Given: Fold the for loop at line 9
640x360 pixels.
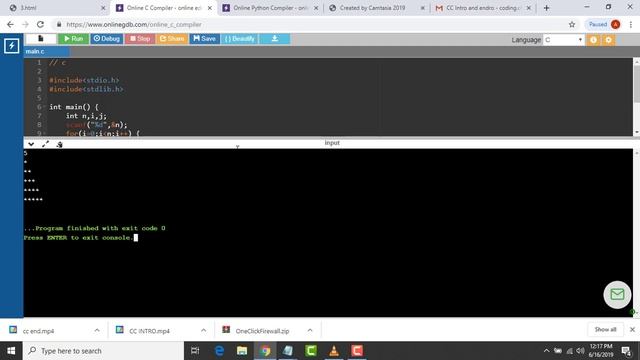Looking at the screenshot, I should (x=44, y=133).
